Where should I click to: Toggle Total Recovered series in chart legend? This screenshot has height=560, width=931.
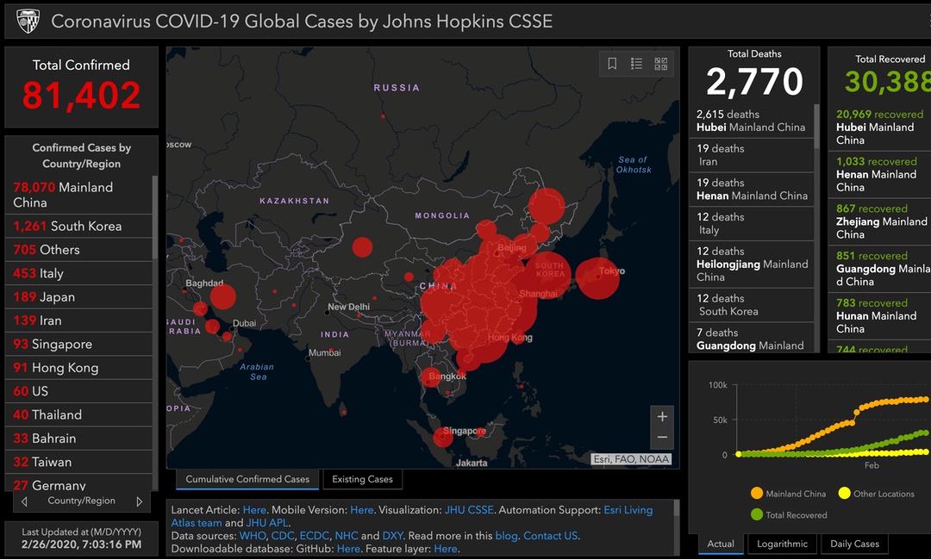click(789, 515)
